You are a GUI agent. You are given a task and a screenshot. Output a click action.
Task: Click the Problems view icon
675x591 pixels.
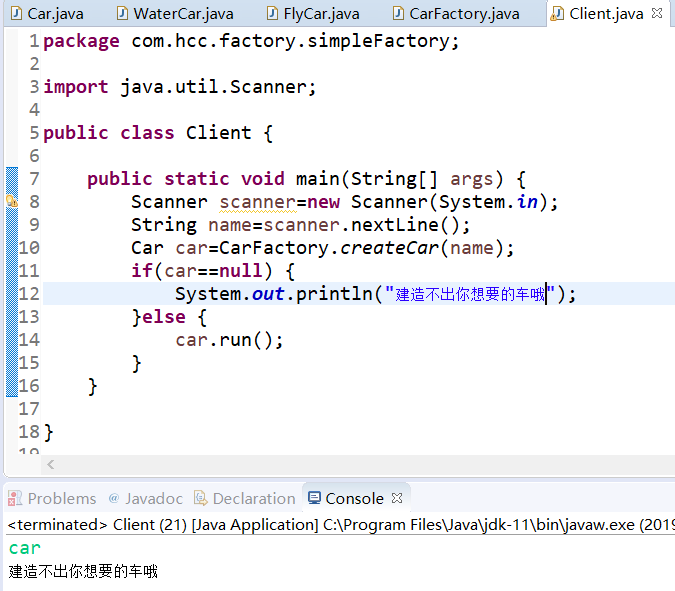point(15,498)
